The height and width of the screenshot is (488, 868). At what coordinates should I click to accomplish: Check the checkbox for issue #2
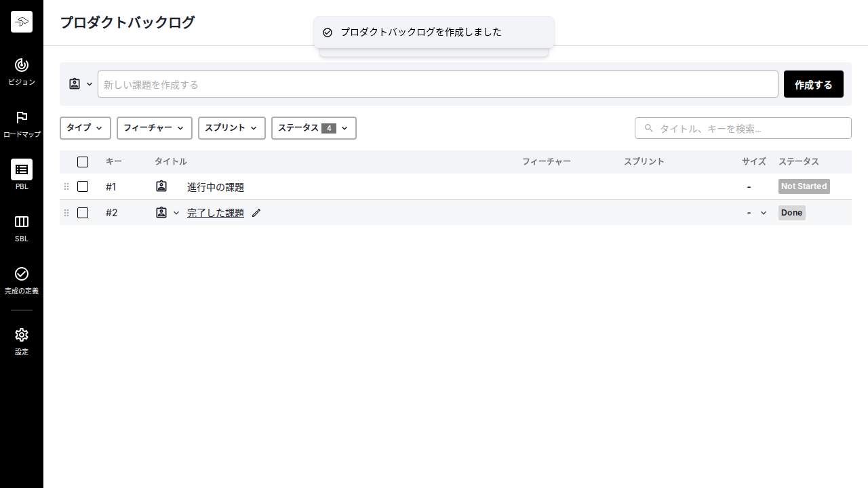pos(83,213)
